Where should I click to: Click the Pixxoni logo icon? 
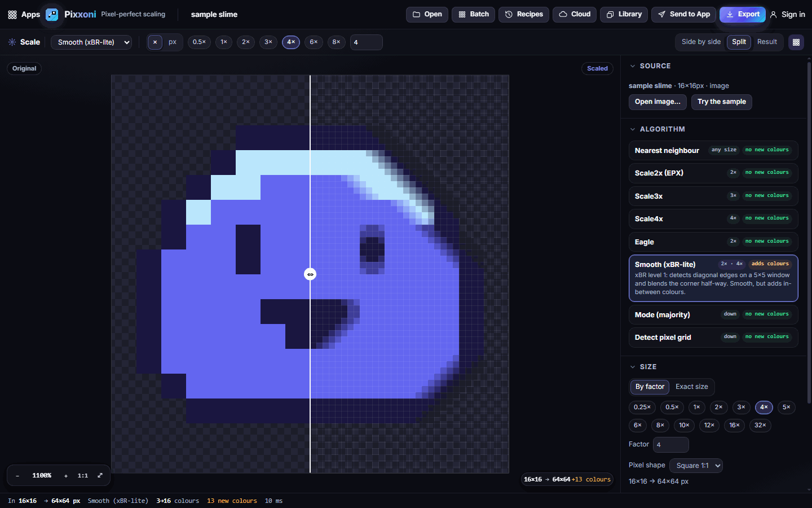[52, 14]
